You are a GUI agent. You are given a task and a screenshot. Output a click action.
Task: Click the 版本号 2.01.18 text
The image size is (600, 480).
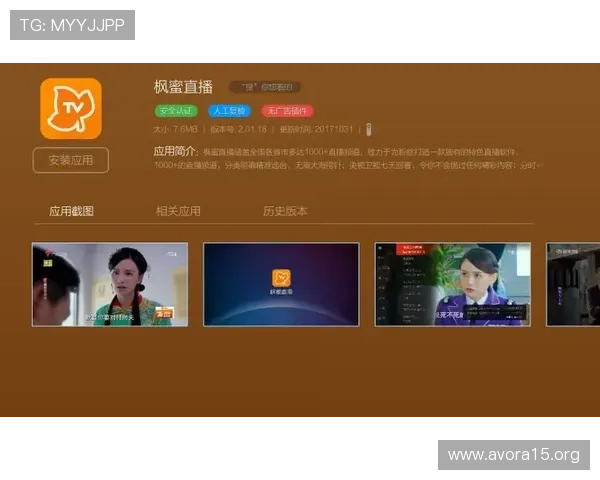tap(239, 129)
